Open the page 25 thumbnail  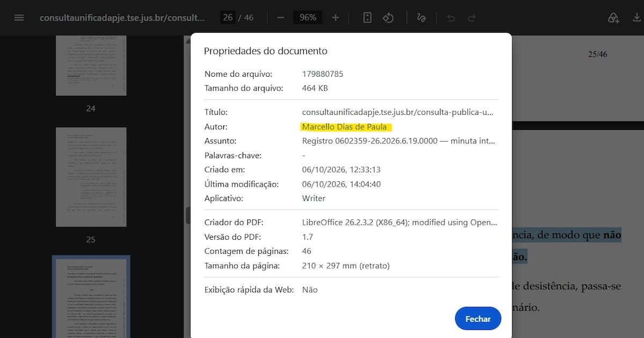point(91,177)
